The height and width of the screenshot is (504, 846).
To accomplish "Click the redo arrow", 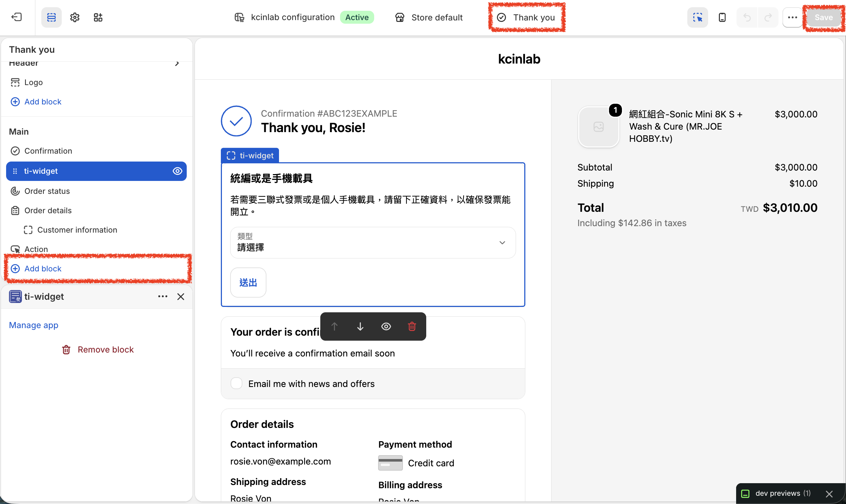I will [x=768, y=17].
